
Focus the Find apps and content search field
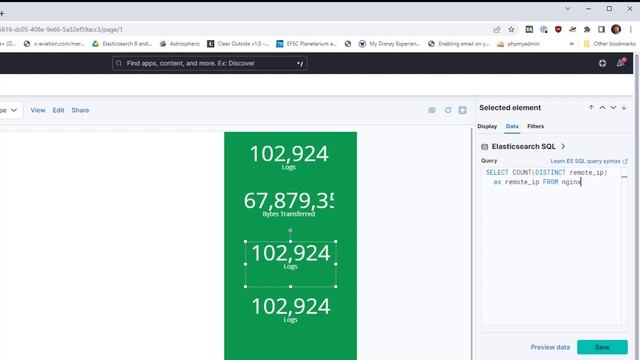(209, 63)
